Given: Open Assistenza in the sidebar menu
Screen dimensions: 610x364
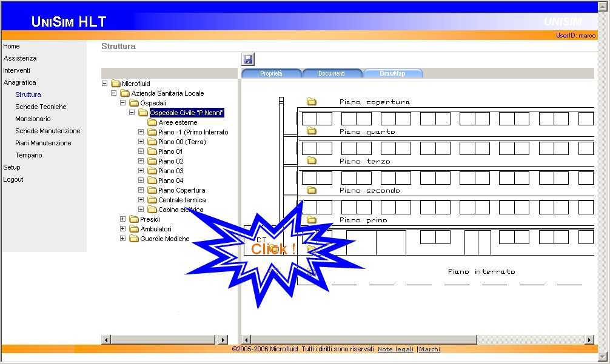Looking at the screenshot, I should coord(20,58).
